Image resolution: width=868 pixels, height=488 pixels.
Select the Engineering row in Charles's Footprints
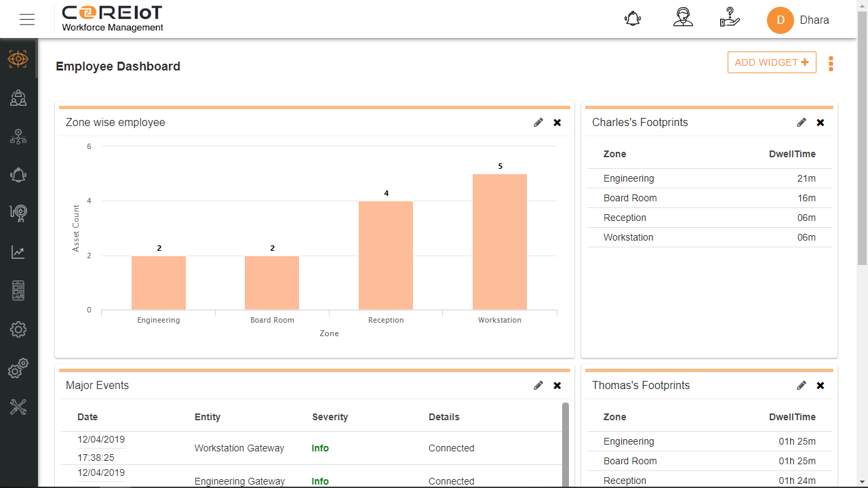click(709, 179)
